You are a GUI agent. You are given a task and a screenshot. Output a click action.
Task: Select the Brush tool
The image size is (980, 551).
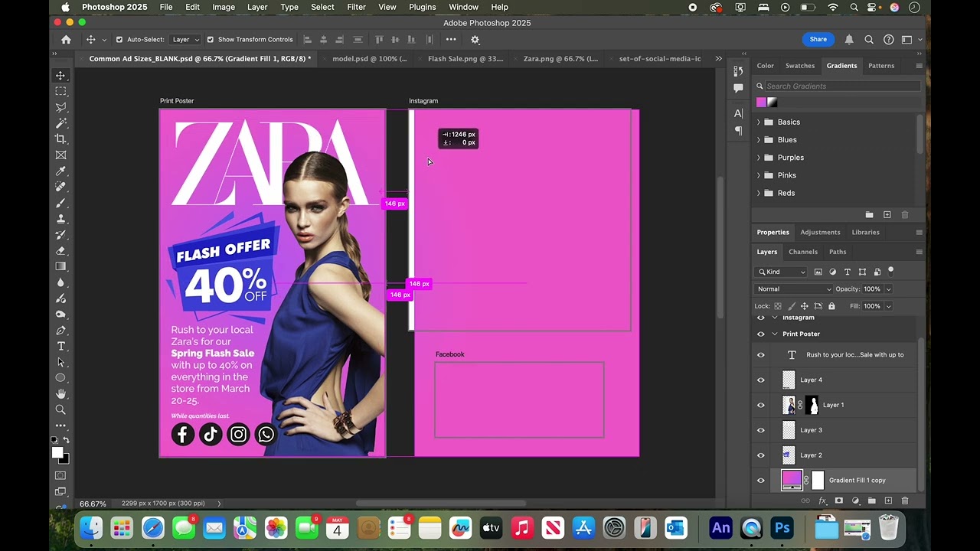click(x=60, y=203)
